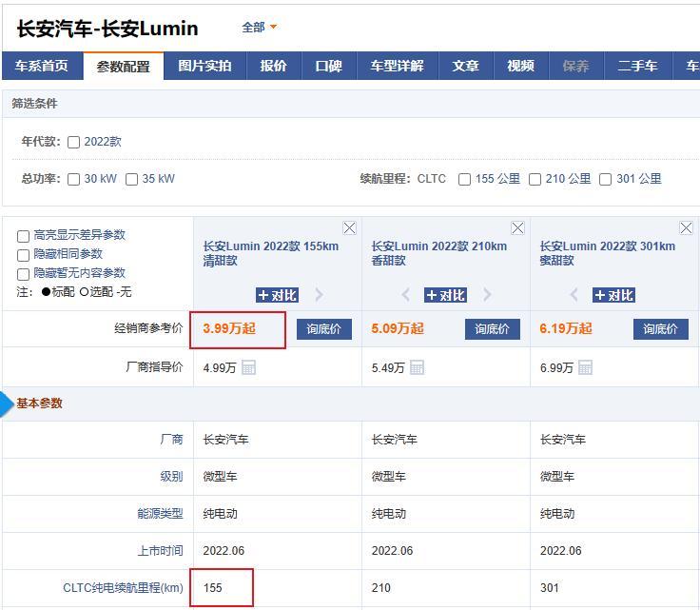Open calculator icon next to 5.49万
The image size is (700, 610).
tap(417, 367)
